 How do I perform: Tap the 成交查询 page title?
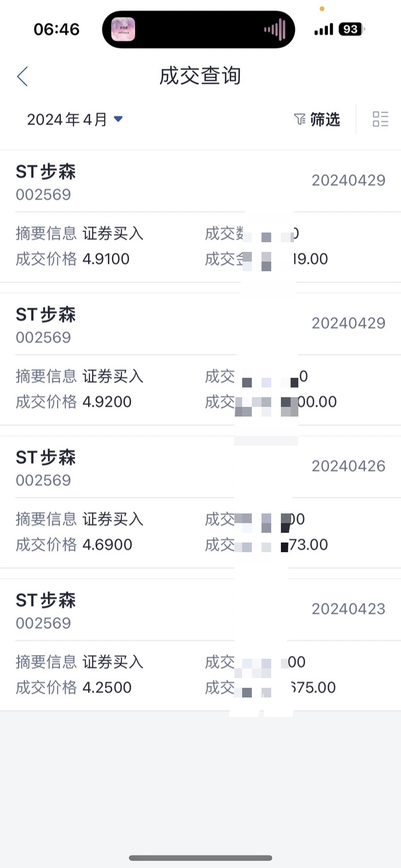click(200, 76)
